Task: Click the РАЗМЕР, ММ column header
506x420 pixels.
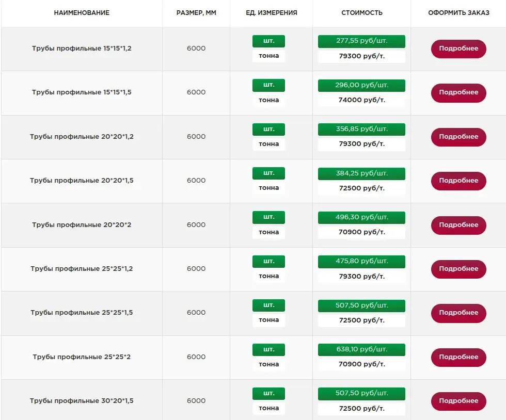Action: coord(196,13)
